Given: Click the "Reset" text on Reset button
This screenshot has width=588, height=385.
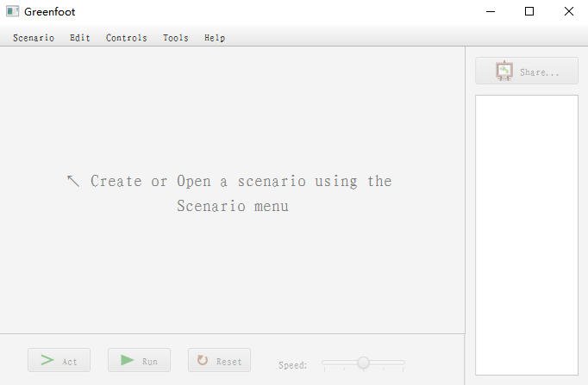Looking at the screenshot, I should tap(228, 362).
